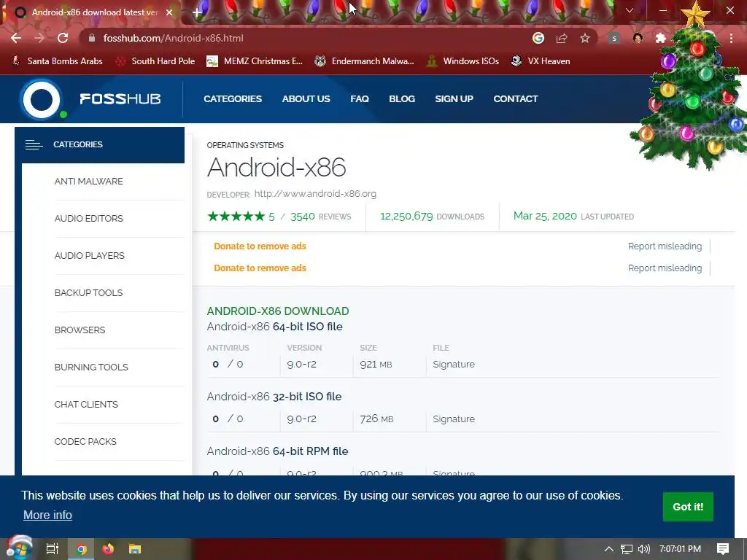
Task: Reload the page with the refresh icon
Action: (63, 38)
